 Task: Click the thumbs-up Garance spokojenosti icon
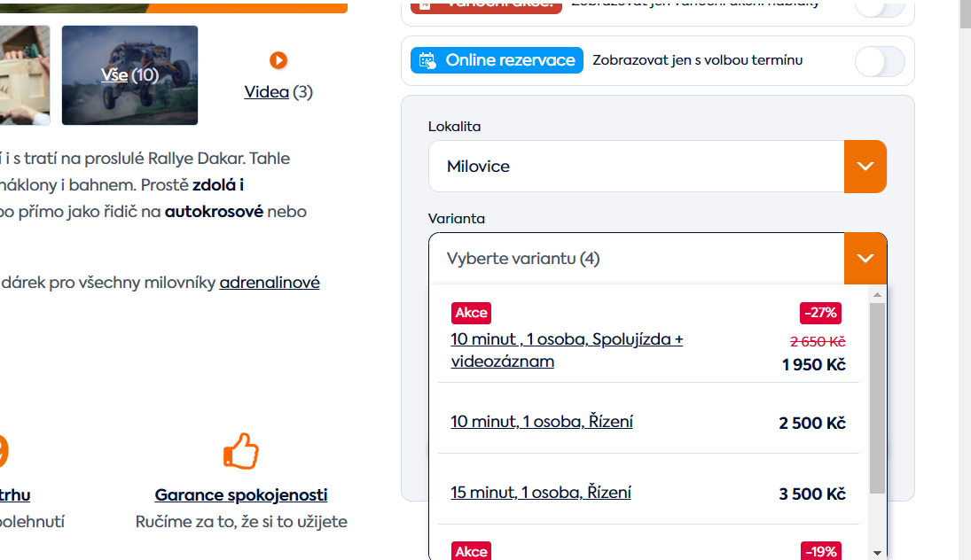coord(241,450)
